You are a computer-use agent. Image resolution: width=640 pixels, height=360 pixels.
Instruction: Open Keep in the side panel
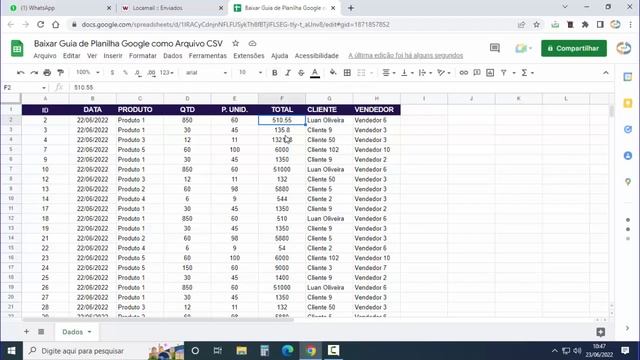(628, 103)
